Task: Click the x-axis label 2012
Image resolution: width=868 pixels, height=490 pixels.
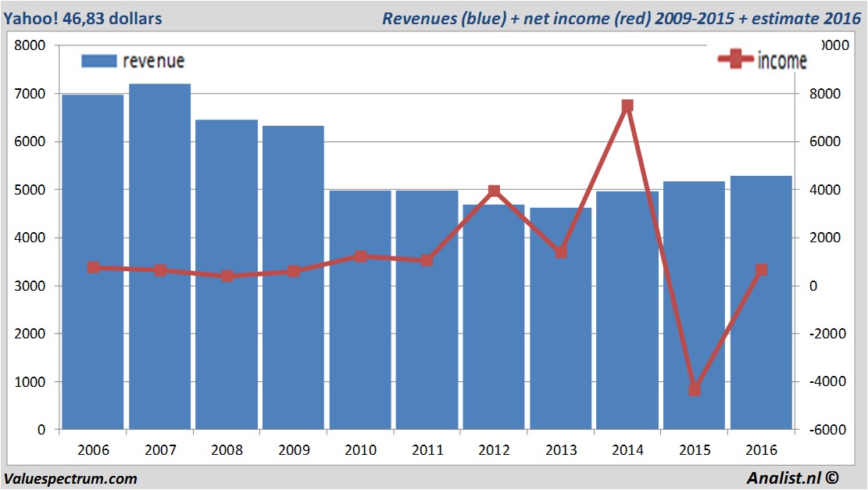Action: point(494,450)
